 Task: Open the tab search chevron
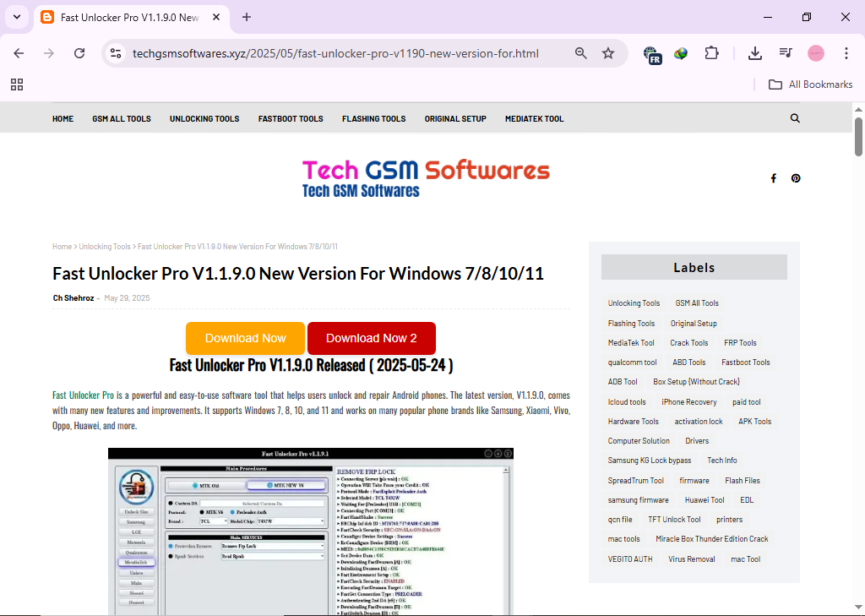17,17
